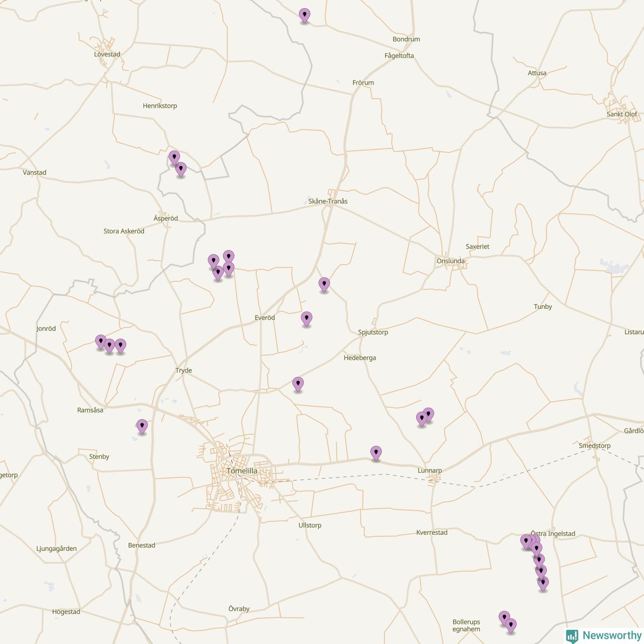
Task: Click the Skåne-Tranås label
Action: point(328,201)
